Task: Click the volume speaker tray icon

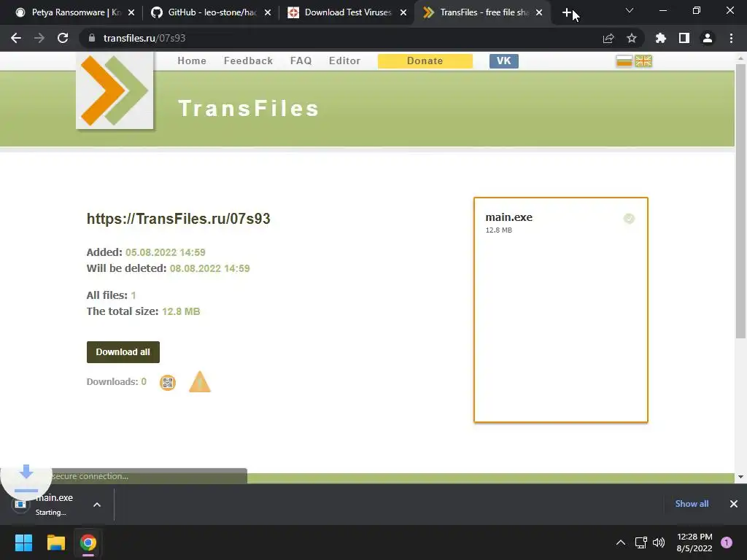Action: [x=659, y=542]
